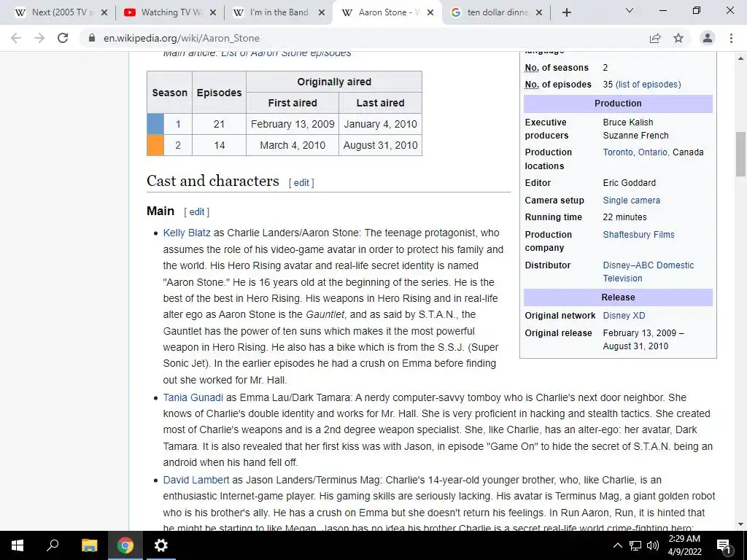Viewport: 747px width, 560px height.
Task: Open the List of Aaron Stone episodes link
Action: [286, 52]
